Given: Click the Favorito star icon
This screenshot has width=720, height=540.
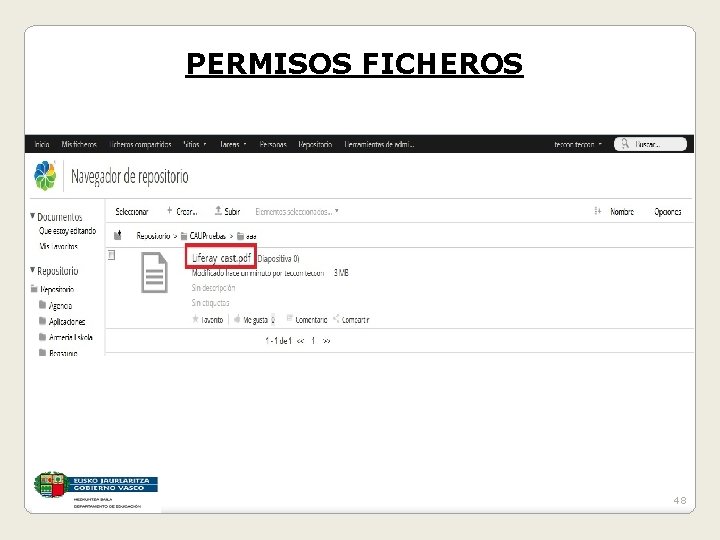Looking at the screenshot, I should point(195,319).
